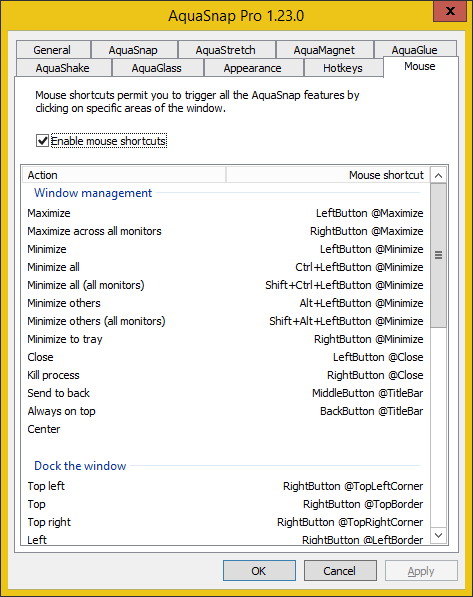
Task: Click the MiddleButton @TitleBar shortcut
Action: click(368, 393)
